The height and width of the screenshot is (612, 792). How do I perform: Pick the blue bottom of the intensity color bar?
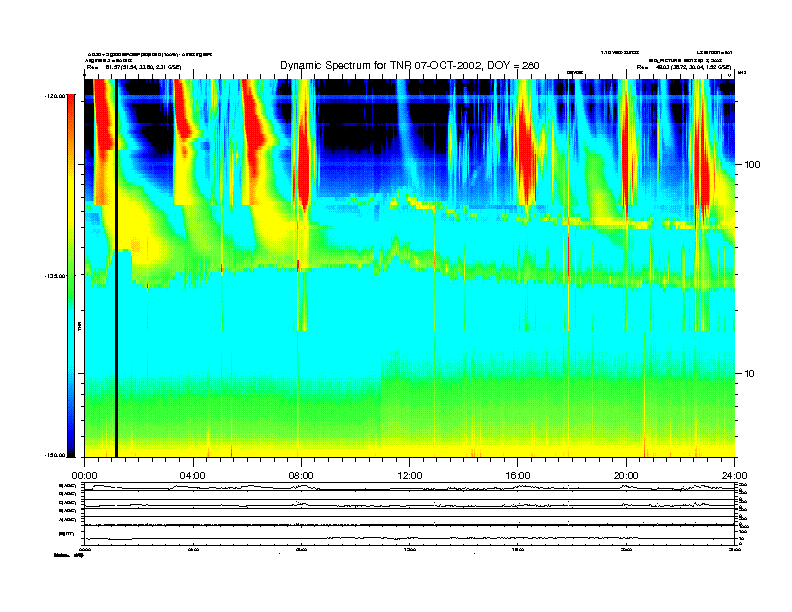pos(71,439)
